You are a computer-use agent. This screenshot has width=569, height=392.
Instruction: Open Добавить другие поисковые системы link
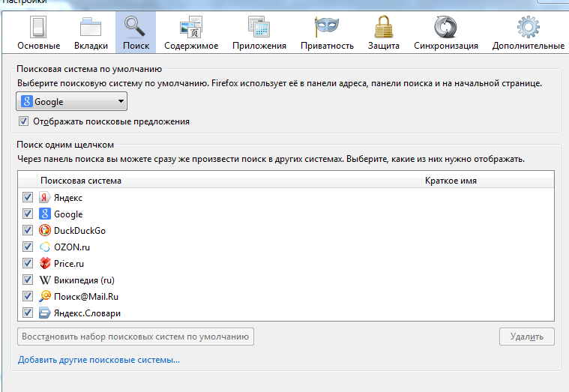98,361
